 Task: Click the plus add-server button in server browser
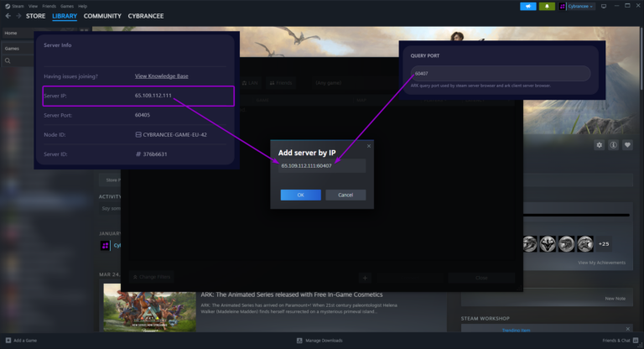(365, 278)
